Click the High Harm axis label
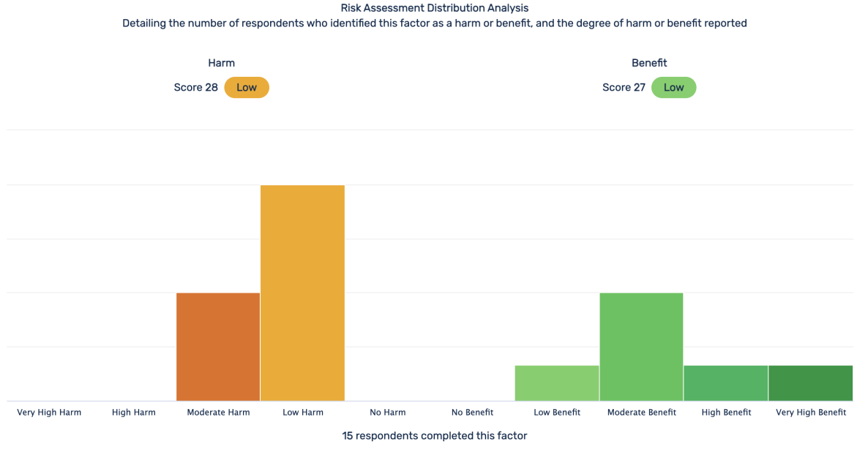Viewport: 868px width, 450px height. (133, 413)
